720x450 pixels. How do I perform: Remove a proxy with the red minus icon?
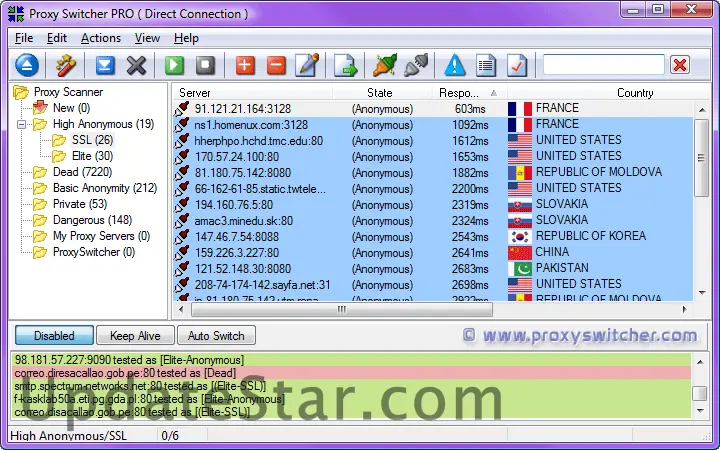coord(276,65)
